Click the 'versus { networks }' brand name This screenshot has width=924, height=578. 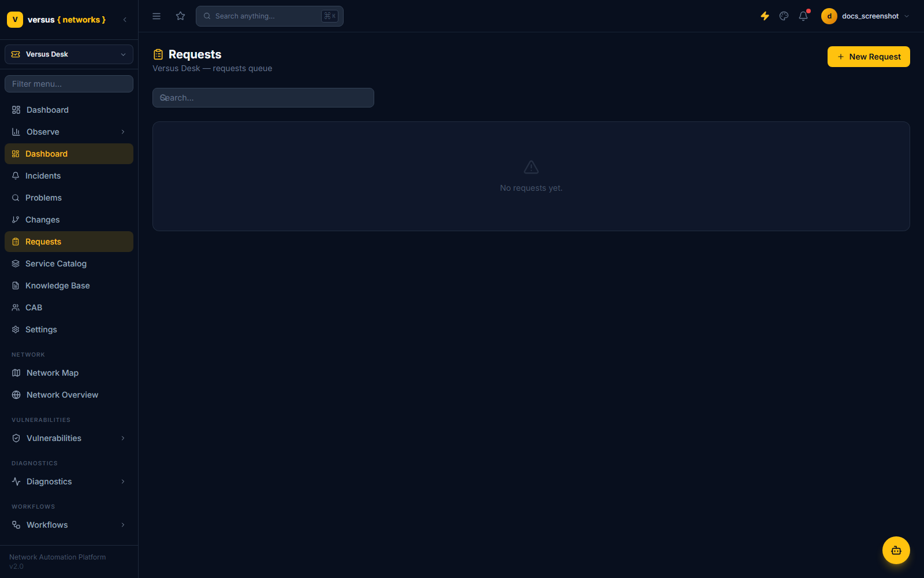[x=66, y=20]
